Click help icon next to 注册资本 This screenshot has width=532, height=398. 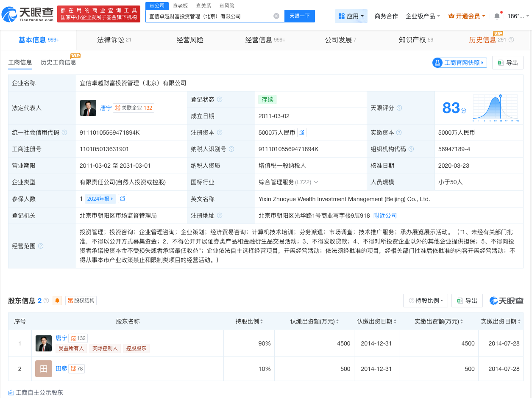[x=220, y=133]
